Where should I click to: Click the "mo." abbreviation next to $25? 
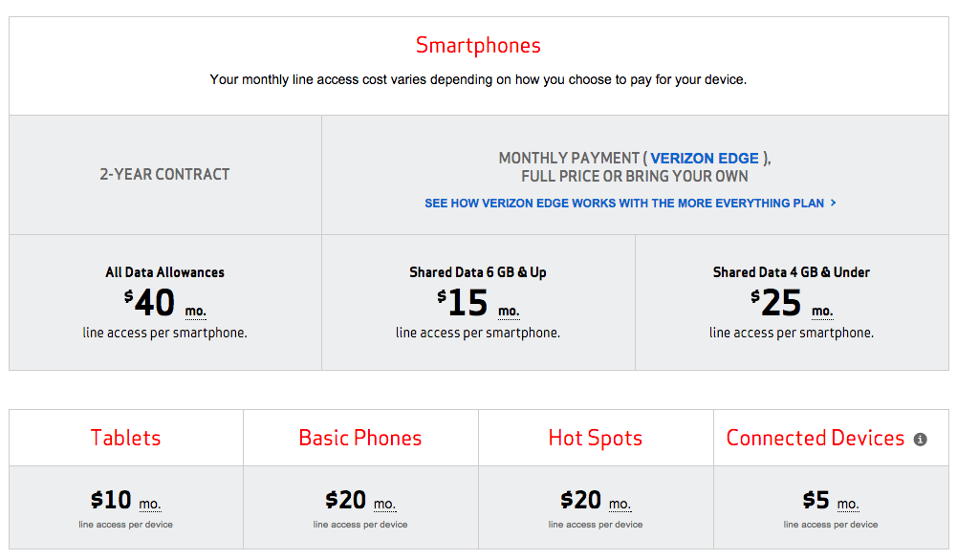822,312
